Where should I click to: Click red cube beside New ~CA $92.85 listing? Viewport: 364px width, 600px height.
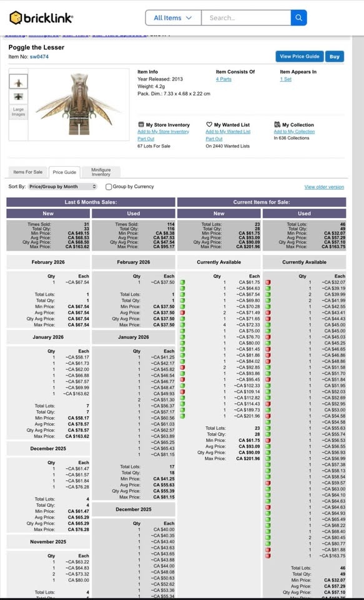[x=182, y=367]
